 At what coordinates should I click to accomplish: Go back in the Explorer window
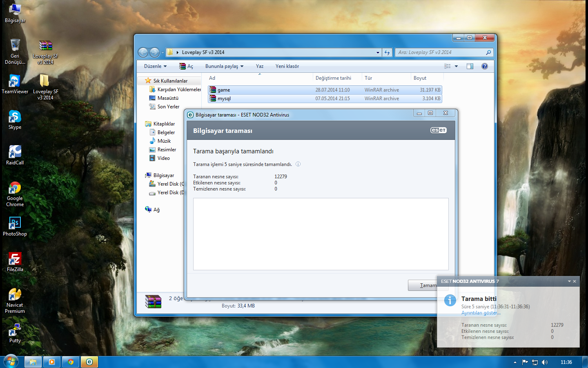point(143,52)
